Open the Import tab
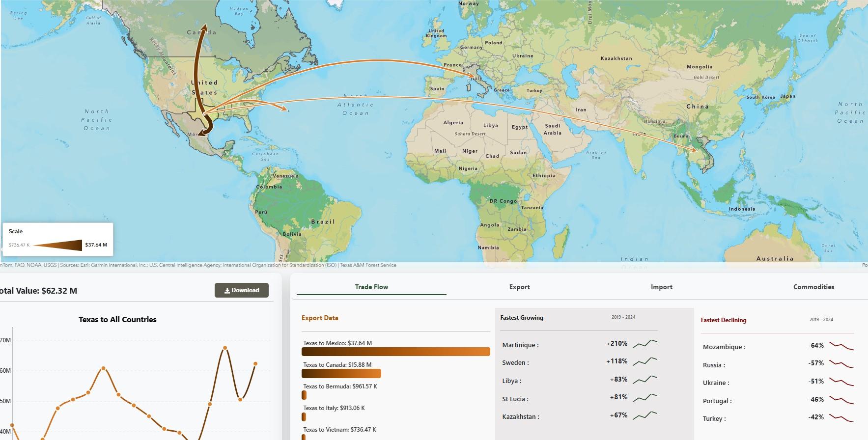This screenshot has height=440, width=868. (661, 287)
